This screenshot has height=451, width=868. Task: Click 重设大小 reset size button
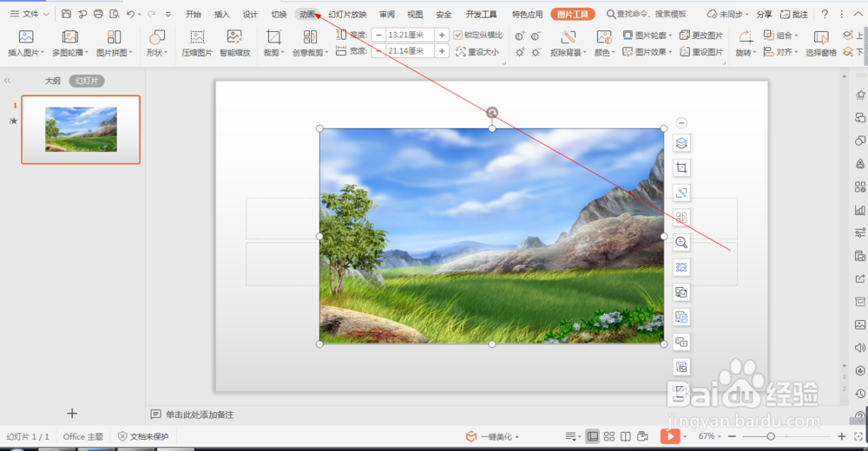(477, 51)
